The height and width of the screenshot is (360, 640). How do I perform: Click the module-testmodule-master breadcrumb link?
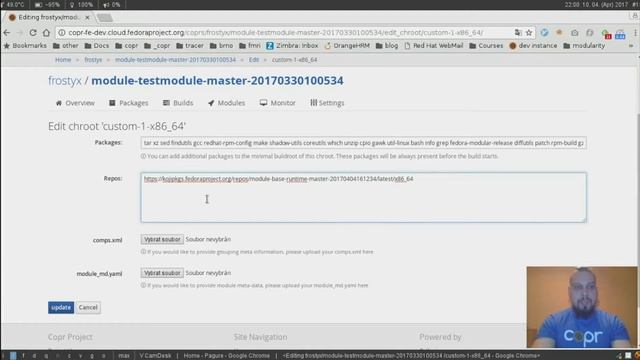(176, 60)
